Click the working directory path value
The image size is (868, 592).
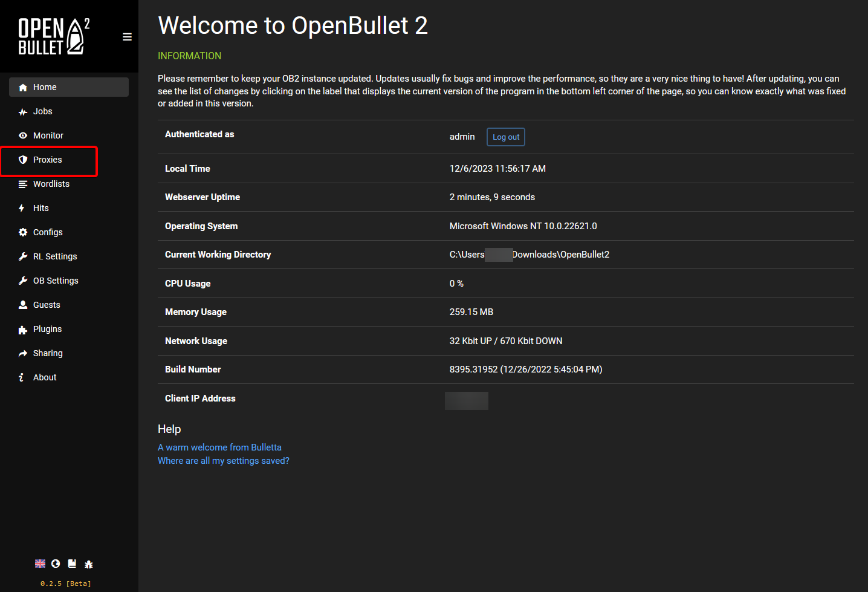pos(530,255)
